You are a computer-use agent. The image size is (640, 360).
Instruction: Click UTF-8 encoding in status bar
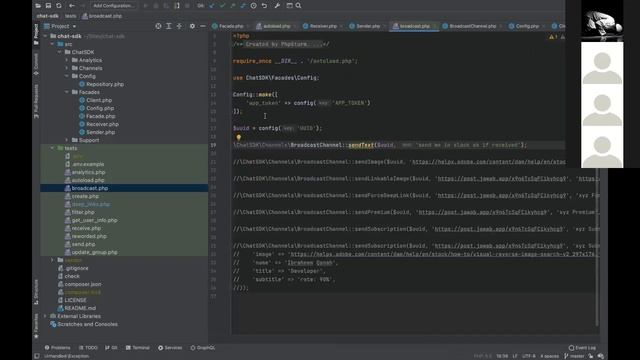click(x=529, y=356)
